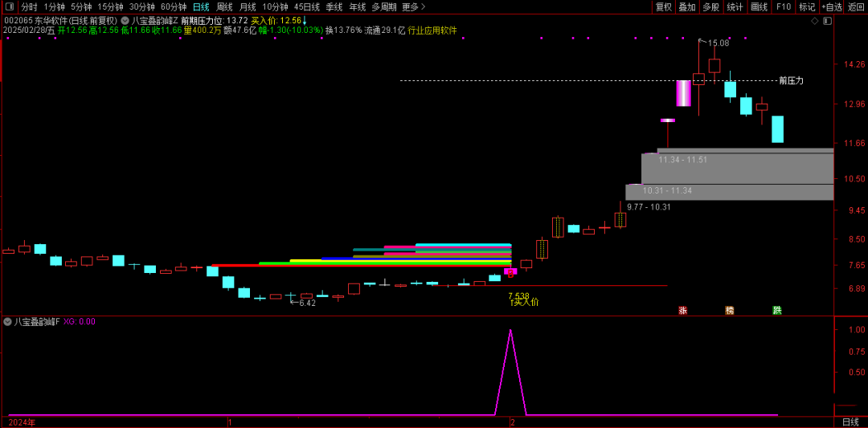Click the 行业:应用软件 industry link
This screenshot has height=428, width=868.
click(432, 31)
